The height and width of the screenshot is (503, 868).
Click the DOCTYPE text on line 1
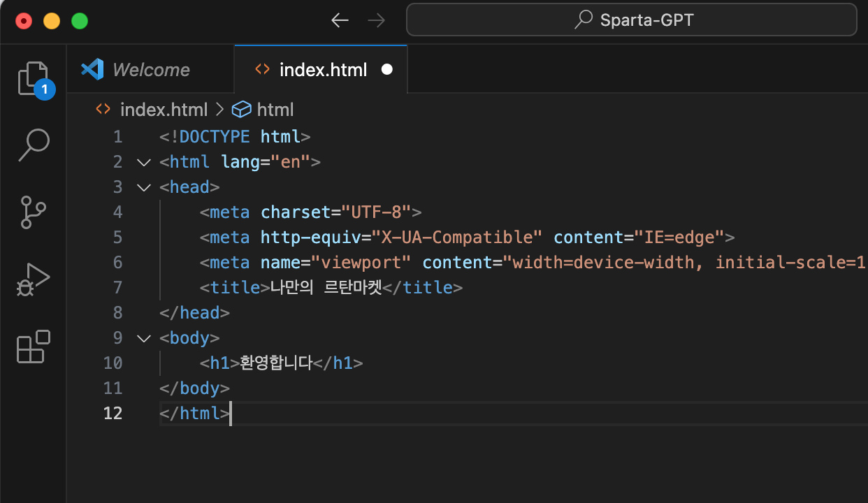tap(214, 137)
